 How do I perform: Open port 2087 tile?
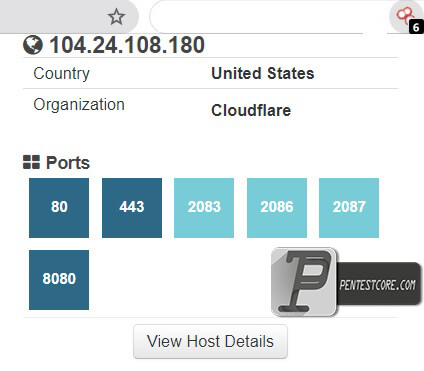click(349, 208)
